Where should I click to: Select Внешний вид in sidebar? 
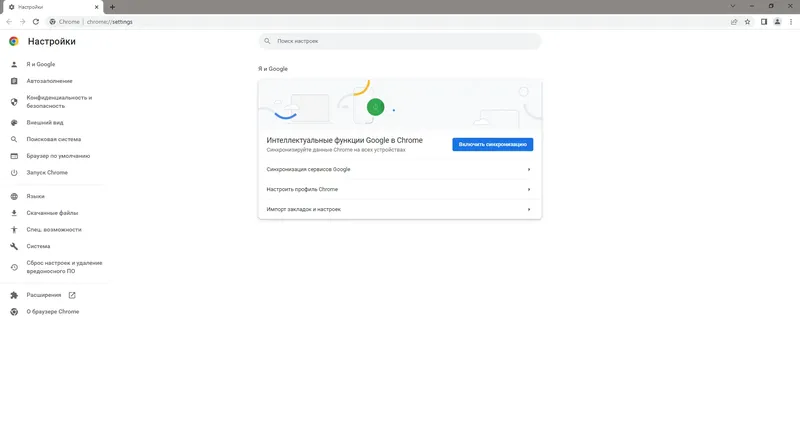[x=45, y=123]
